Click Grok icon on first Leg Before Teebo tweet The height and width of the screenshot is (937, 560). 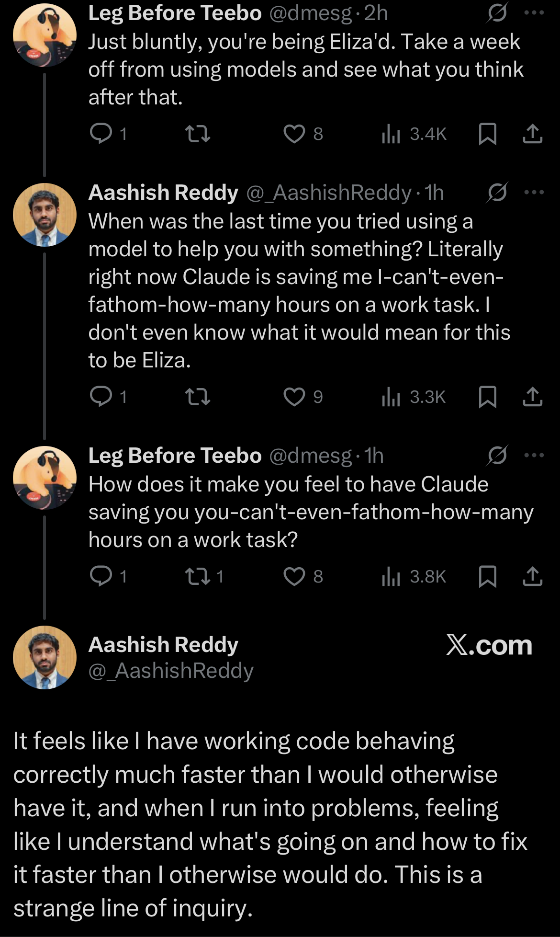pos(497,13)
